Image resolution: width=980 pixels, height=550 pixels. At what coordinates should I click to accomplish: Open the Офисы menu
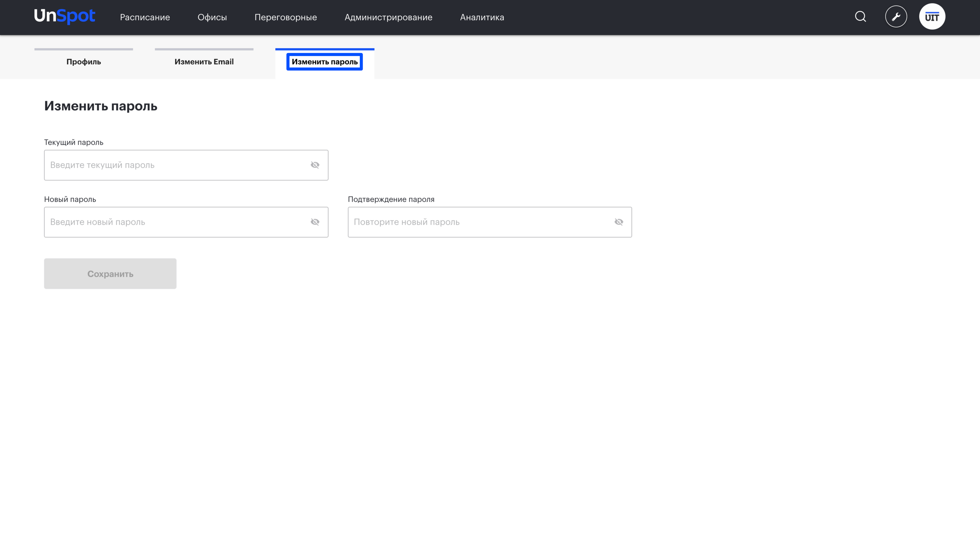[212, 17]
